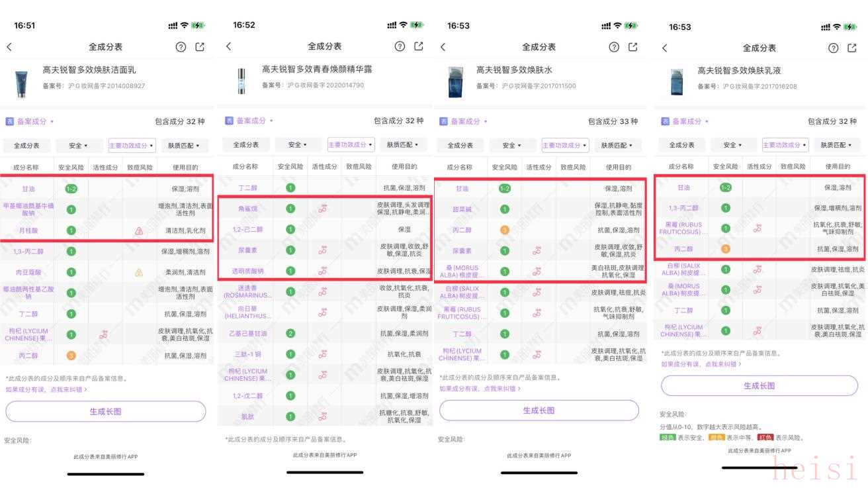The image size is (868, 488).
Task: Open the 甜菜碱 ingredient entry
Action: pyautogui.click(x=462, y=209)
